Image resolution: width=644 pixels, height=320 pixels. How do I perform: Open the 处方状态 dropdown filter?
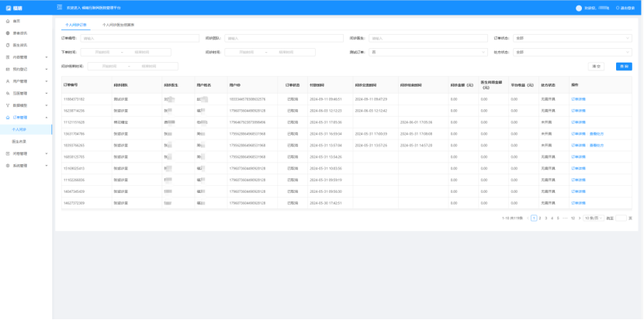tap(573, 52)
